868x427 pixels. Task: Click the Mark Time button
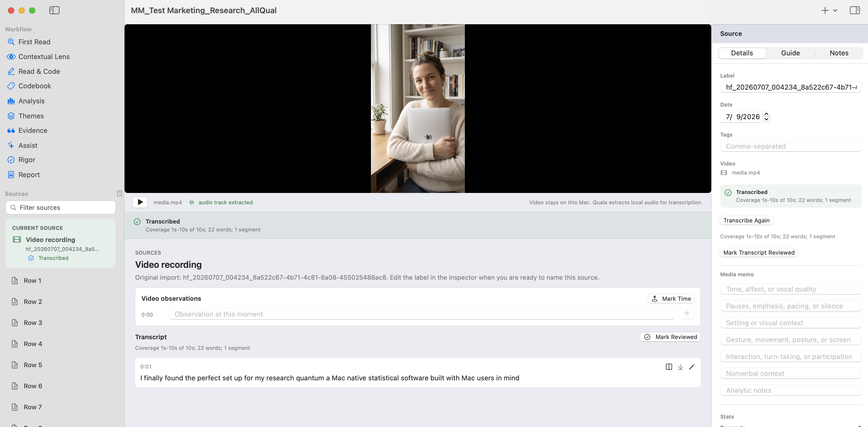(671, 299)
